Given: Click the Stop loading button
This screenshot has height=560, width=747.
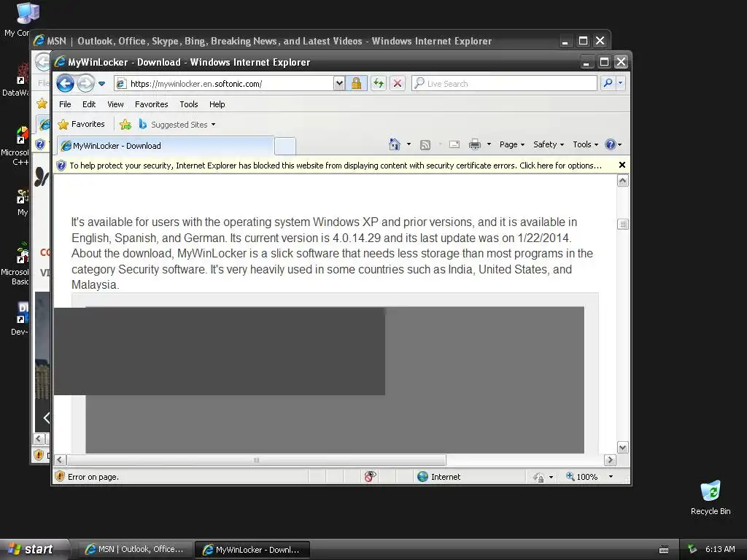Looking at the screenshot, I should tap(397, 84).
